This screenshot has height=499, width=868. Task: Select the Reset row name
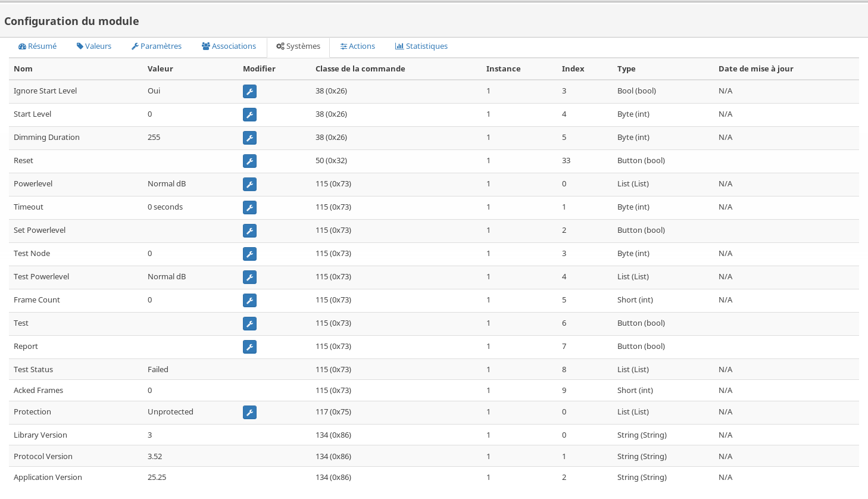(23, 161)
